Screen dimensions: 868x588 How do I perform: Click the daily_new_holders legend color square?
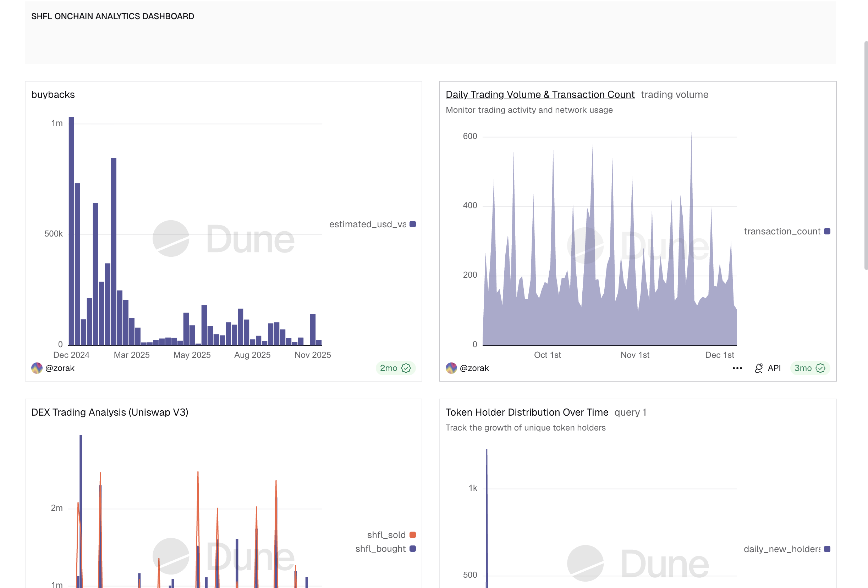tap(827, 549)
